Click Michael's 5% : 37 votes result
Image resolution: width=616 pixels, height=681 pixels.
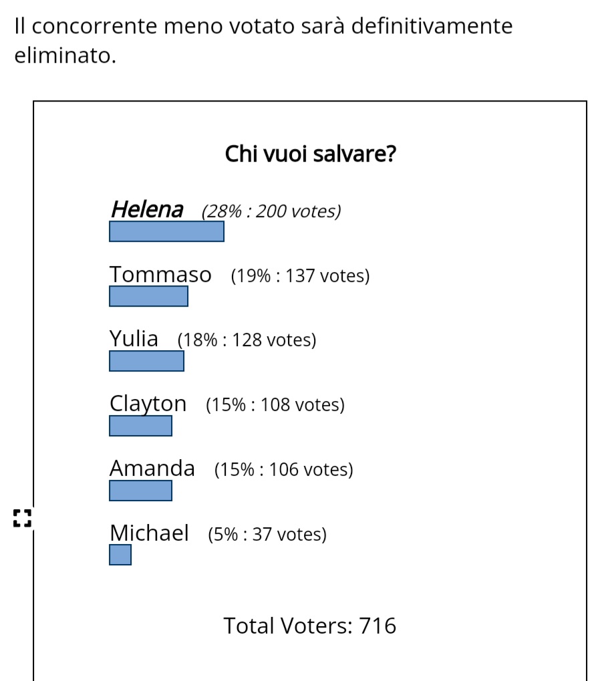click(267, 534)
